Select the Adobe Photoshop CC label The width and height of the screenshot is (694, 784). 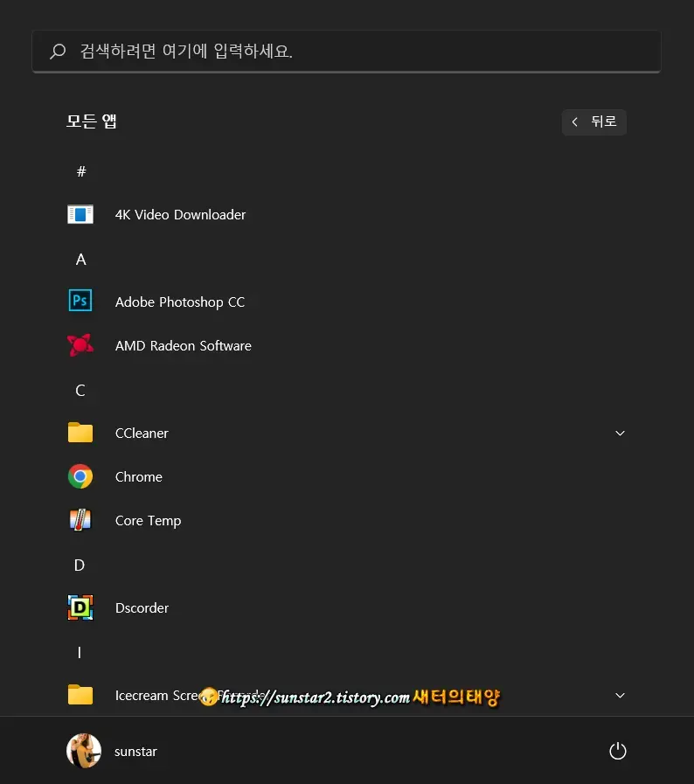coord(180,302)
